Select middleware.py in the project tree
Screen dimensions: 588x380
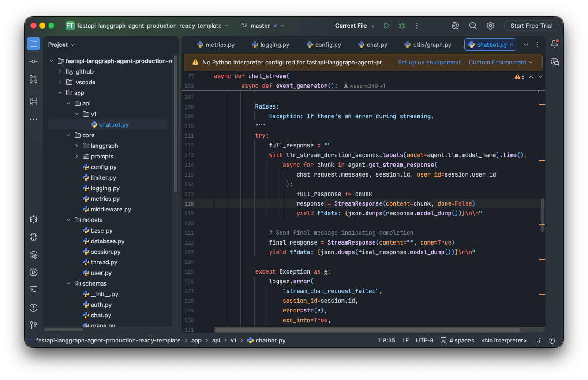tap(107, 209)
